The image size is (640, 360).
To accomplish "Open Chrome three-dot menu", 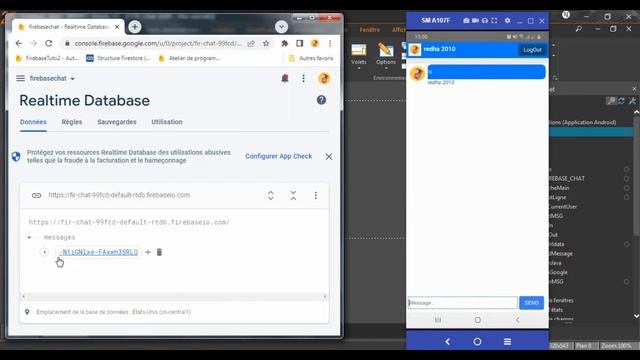I will pyautogui.click(x=330, y=43).
